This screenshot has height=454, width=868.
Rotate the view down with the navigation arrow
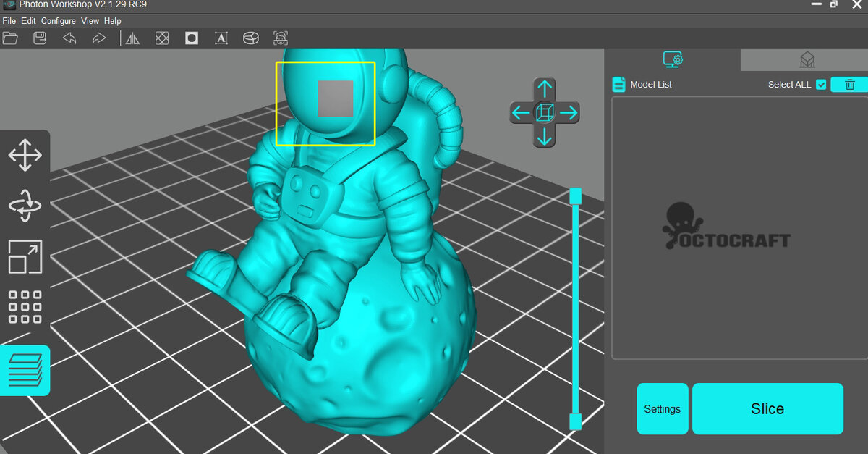(545, 135)
